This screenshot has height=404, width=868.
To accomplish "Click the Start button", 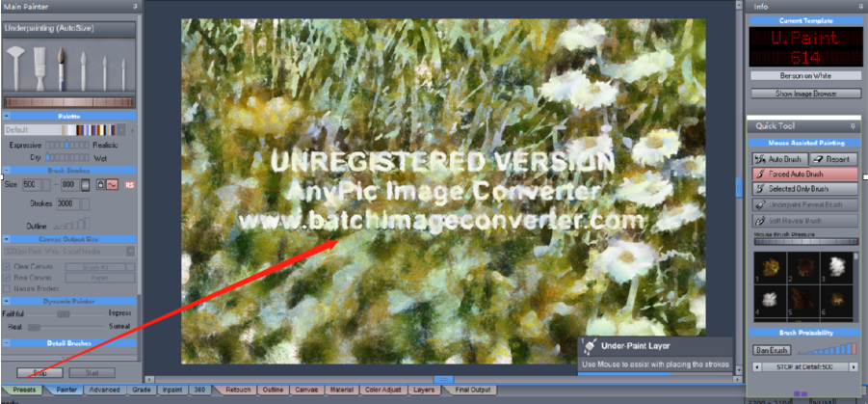I will 92,373.
